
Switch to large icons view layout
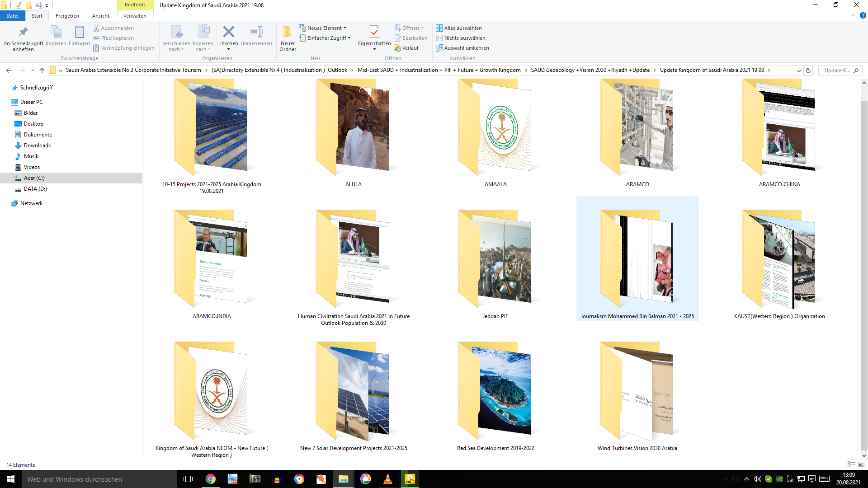pos(861,465)
